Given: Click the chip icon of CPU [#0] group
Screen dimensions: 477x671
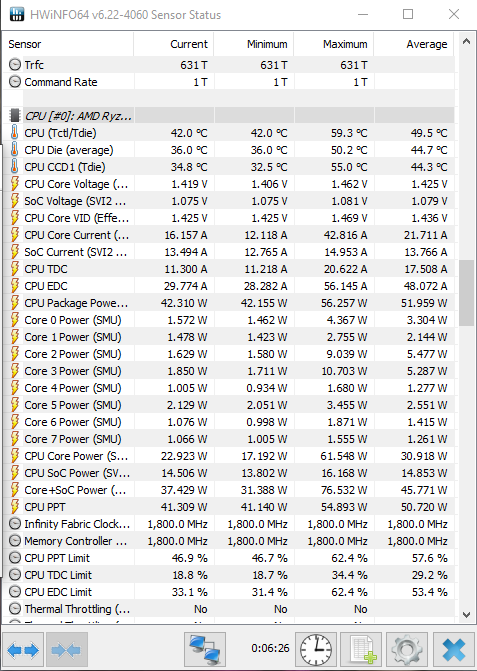Looking at the screenshot, I should (15, 116).
